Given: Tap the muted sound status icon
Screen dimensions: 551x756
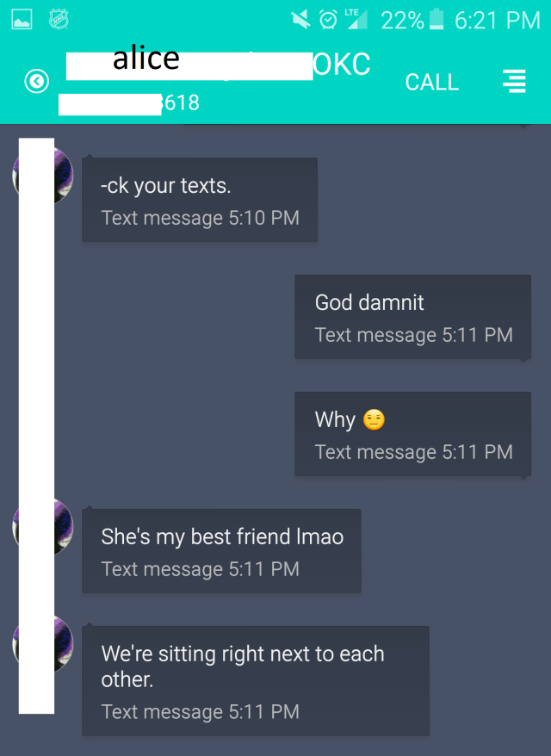Looking at the screenshot, I should [300, 20].
